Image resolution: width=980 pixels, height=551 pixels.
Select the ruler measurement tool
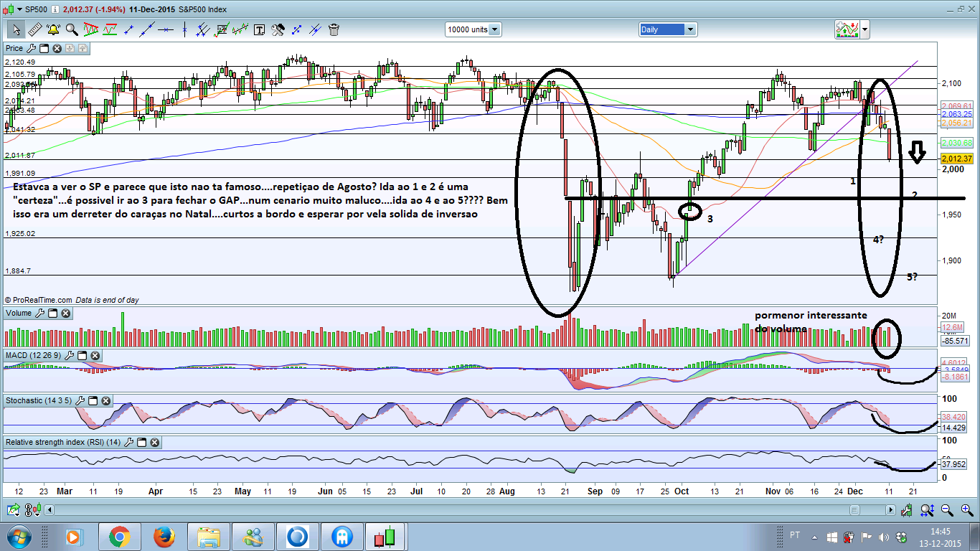point(35,29)
